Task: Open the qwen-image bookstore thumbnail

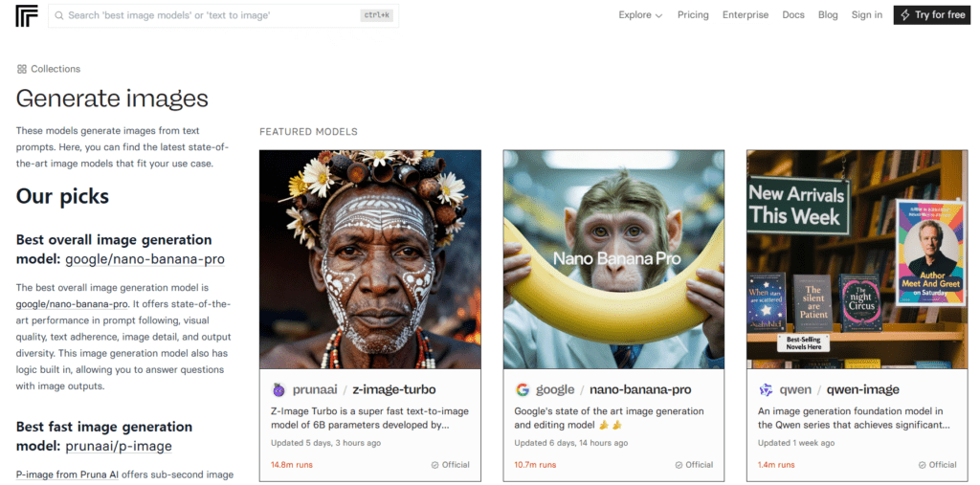Action: 857,259
